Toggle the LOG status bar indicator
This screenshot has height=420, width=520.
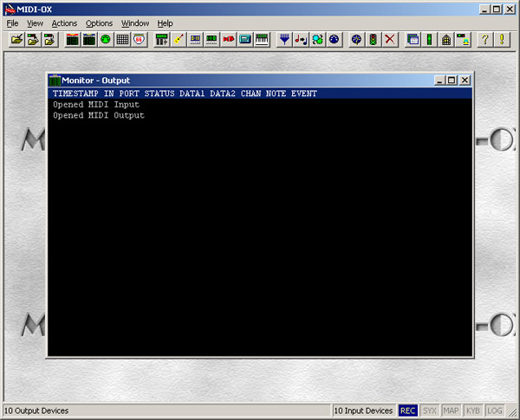pos(496,410)
